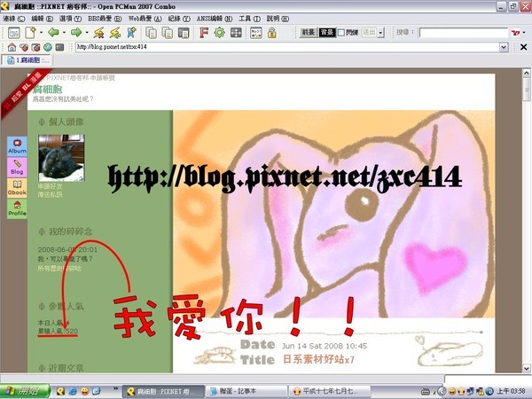Click the Gbook sidebar icon
The height and width of the screenshot is (399, 532).
(17, 188)
